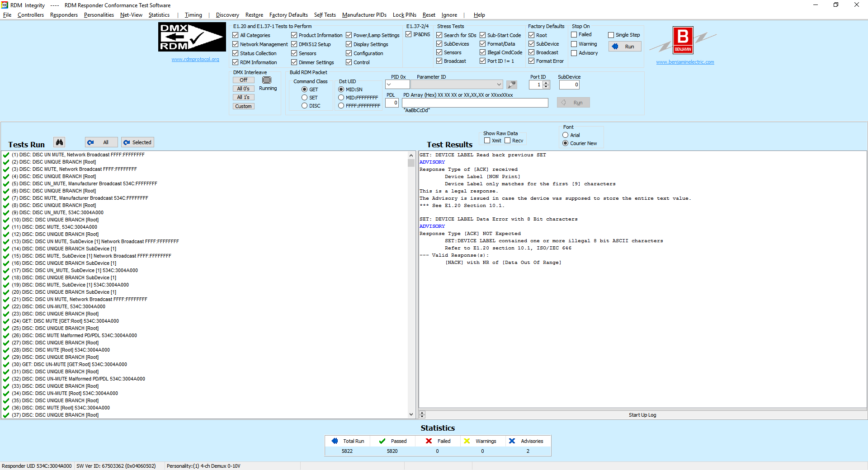Click the Run button under Single Step
Viewport: 868px width, 470px height.
pyautogui.click(x=624, y=47)
